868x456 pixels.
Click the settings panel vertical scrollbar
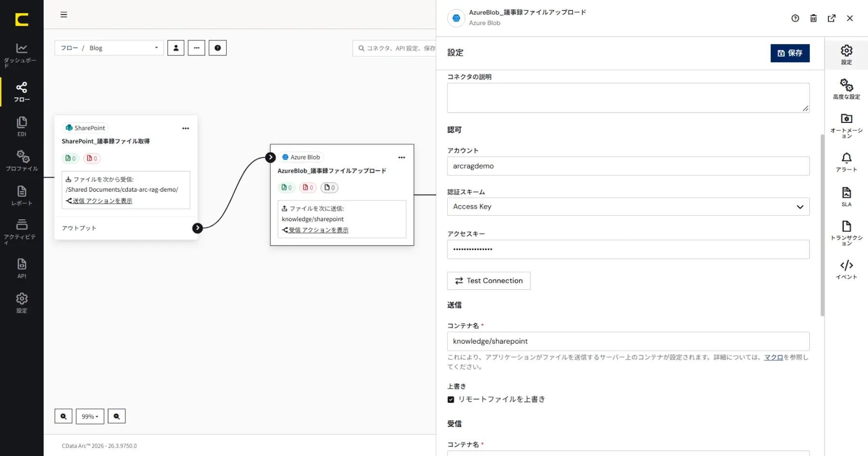822,225
